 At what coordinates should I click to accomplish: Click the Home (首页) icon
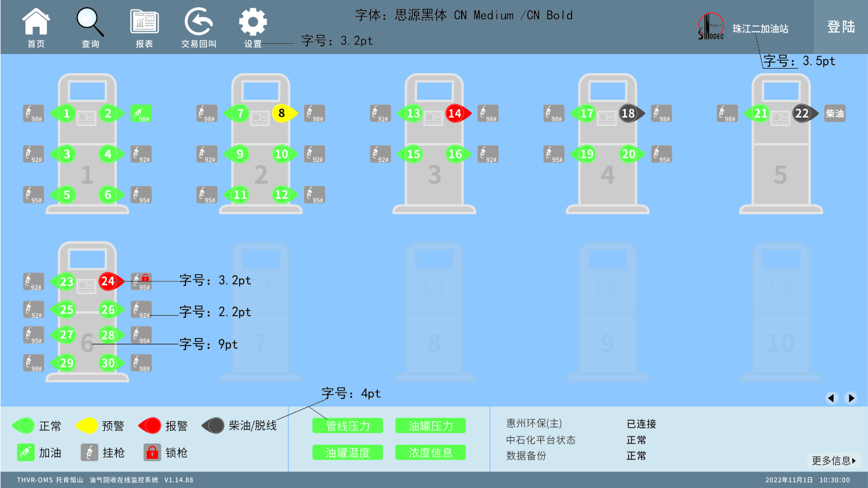[36, 23]
